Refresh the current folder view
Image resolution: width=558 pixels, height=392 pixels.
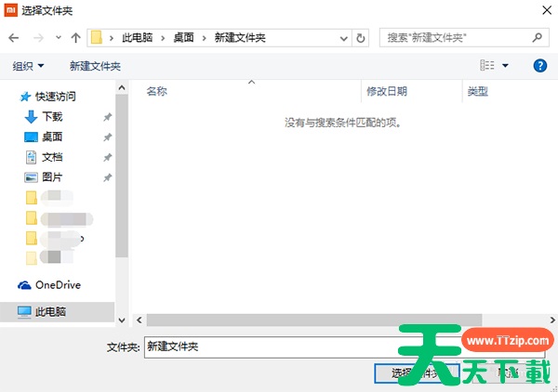click(361, 38)
